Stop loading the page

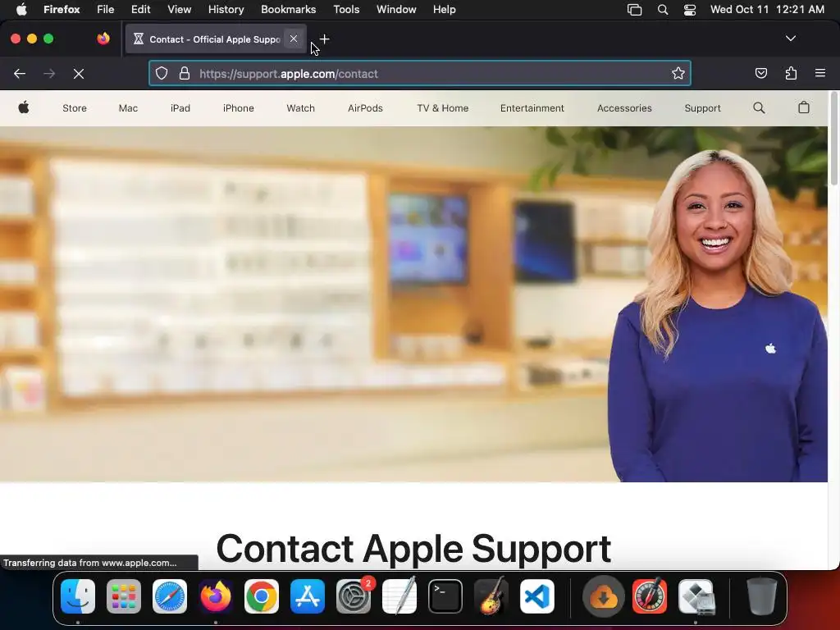79,73
